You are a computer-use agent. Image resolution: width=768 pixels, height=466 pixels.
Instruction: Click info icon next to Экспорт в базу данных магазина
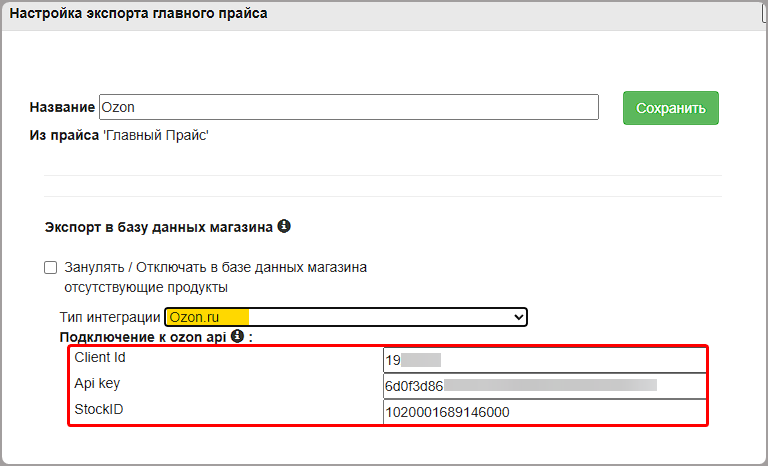point(284,226)
